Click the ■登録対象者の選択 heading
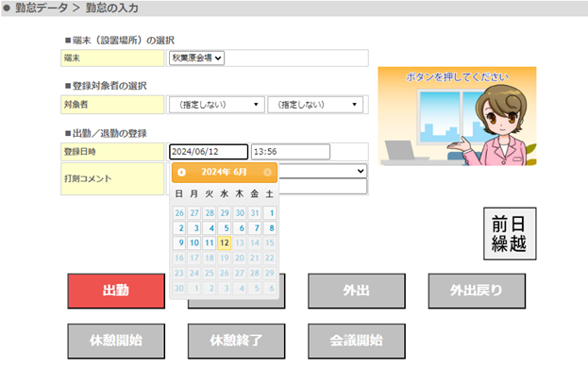Screen dimensions: 588x367 (x=106, y=86)
